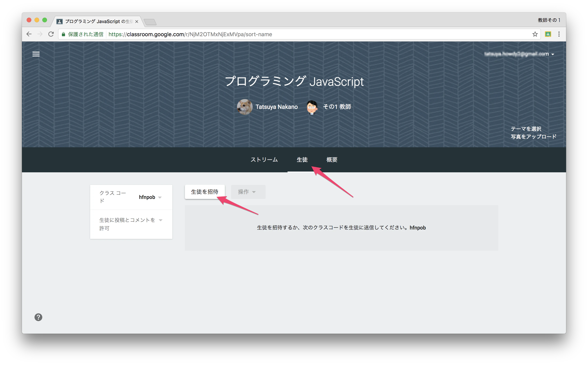Click the browser forward arrow
This screenshot has height=365, width=588.
[40, 34]
